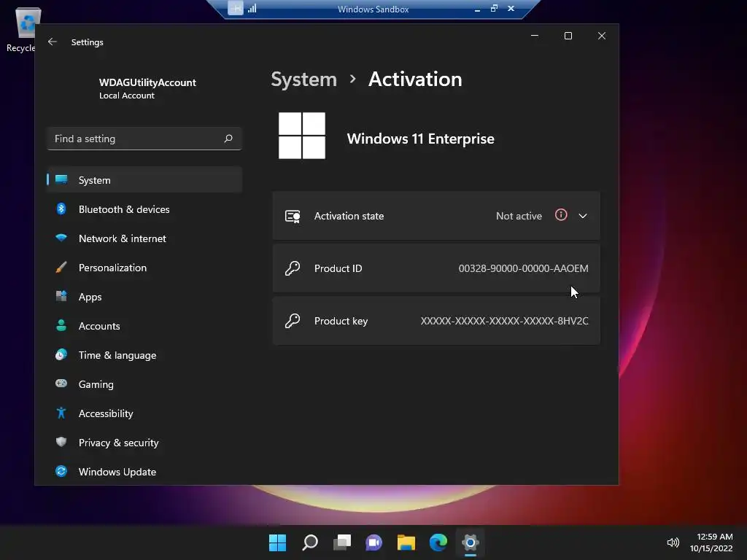The height and width of the screenshot is (560, 747).
Task: Click the Product ID key icon
Action: [x=293, y=268]
